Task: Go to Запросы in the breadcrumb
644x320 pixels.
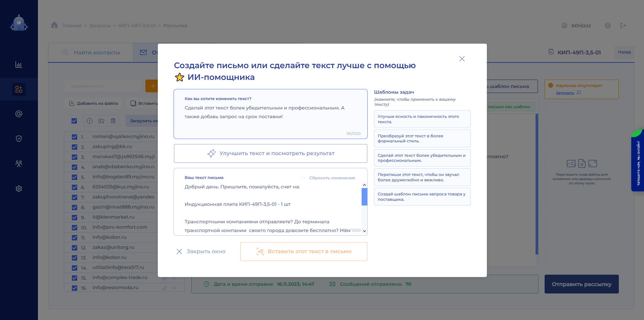Action: coord(100,26)
